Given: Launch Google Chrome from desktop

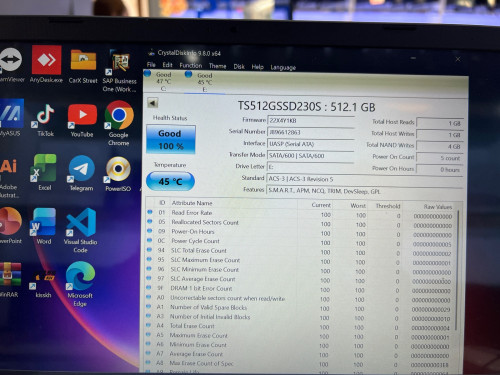Looking at the screenshot, I should coord(119,123).
